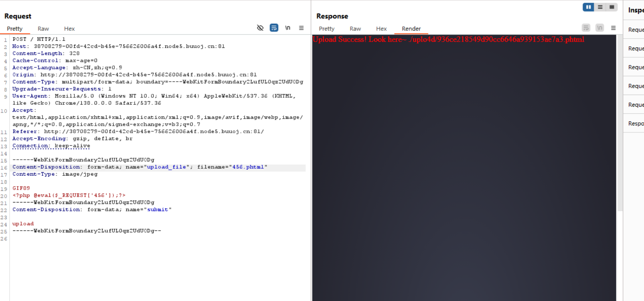Image resolution: width=644 pixels, height=301 pixels.
Task: Click the 'Cache-Control: max-age=0' line
Action: pyautogui.click(x=55, y=60)
